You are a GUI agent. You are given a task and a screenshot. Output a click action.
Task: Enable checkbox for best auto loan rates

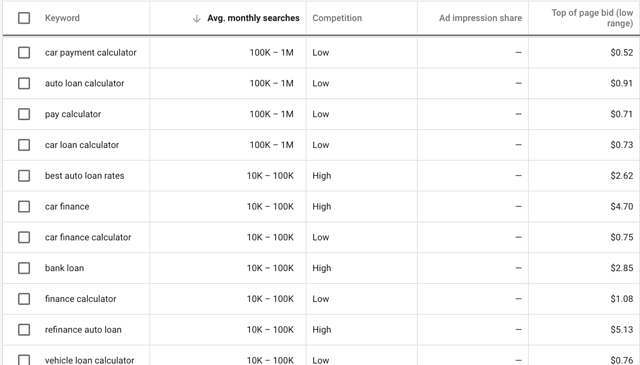click(24, 176)
